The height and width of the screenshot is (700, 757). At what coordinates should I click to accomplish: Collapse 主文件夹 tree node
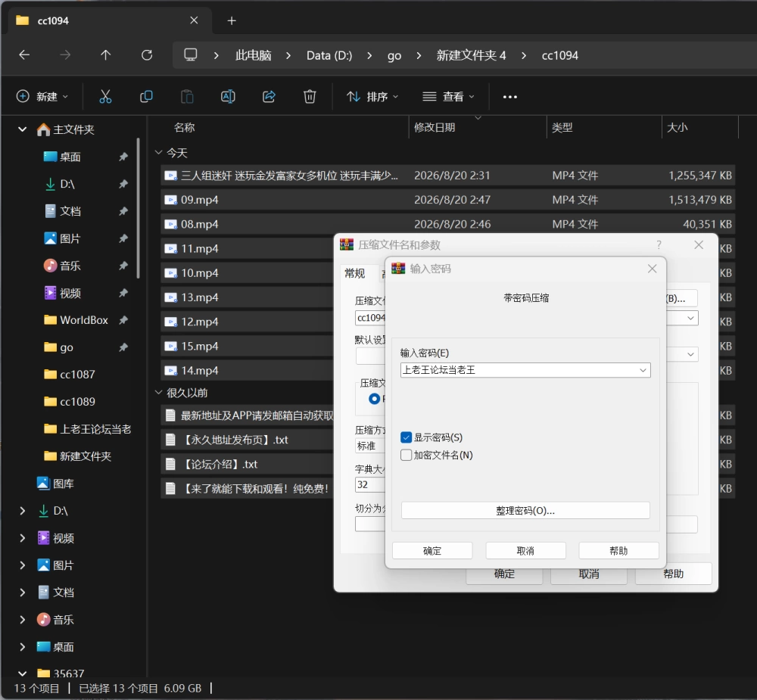(x=22, y=129)
